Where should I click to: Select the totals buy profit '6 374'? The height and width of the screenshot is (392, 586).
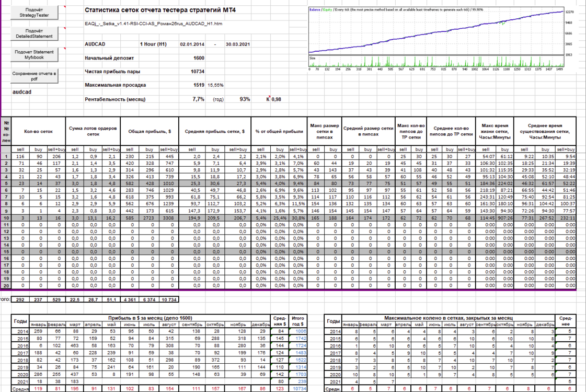click(150, 299)
